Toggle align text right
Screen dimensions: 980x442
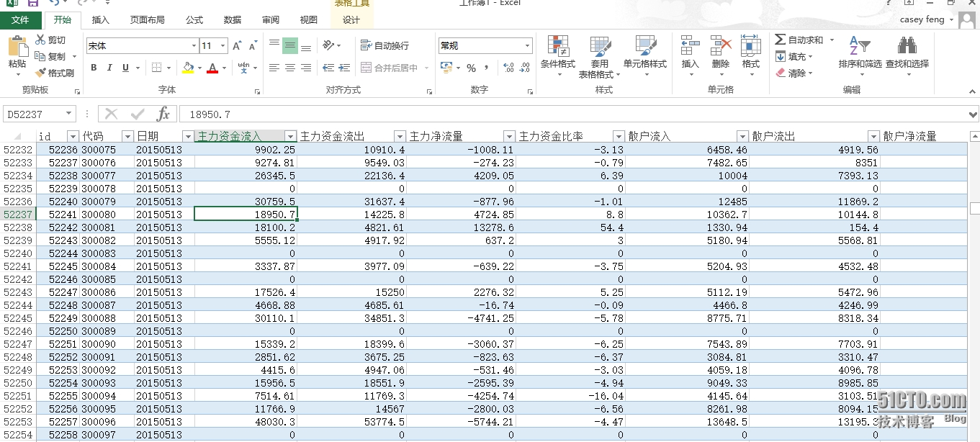306,68
